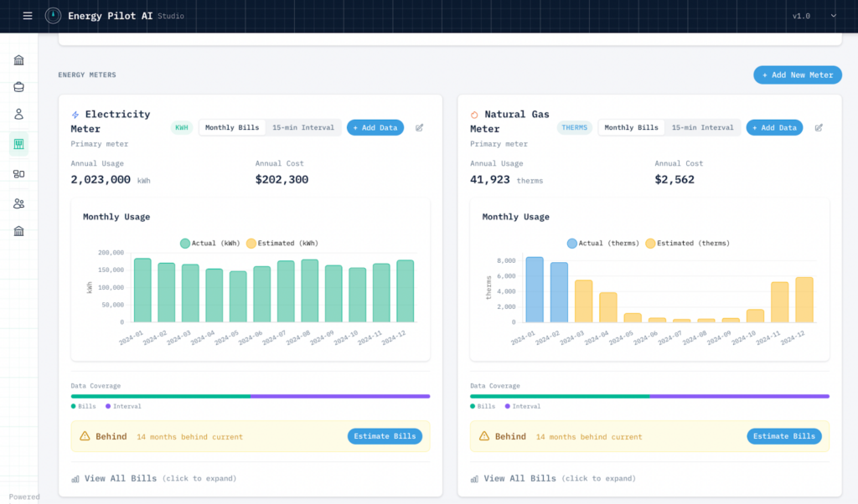Image resolution: width=858 pixels, height=504 pixels.
Task: Click the Electricity Meter Data Coverage bar
Action: click(x=251, y=396)
